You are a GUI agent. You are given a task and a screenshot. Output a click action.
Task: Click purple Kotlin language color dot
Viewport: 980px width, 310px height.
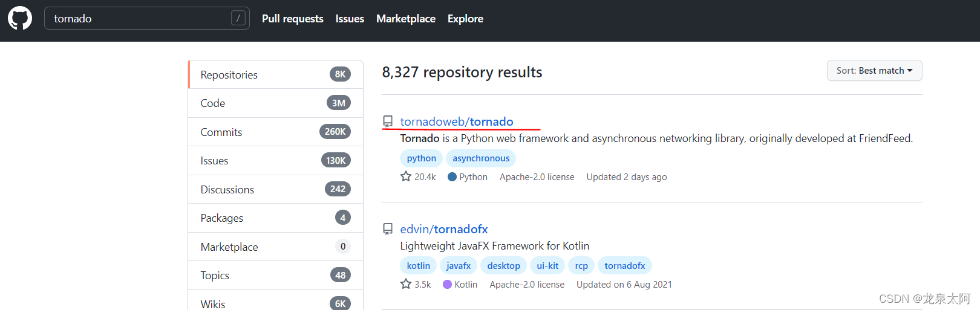click(448, 285)
